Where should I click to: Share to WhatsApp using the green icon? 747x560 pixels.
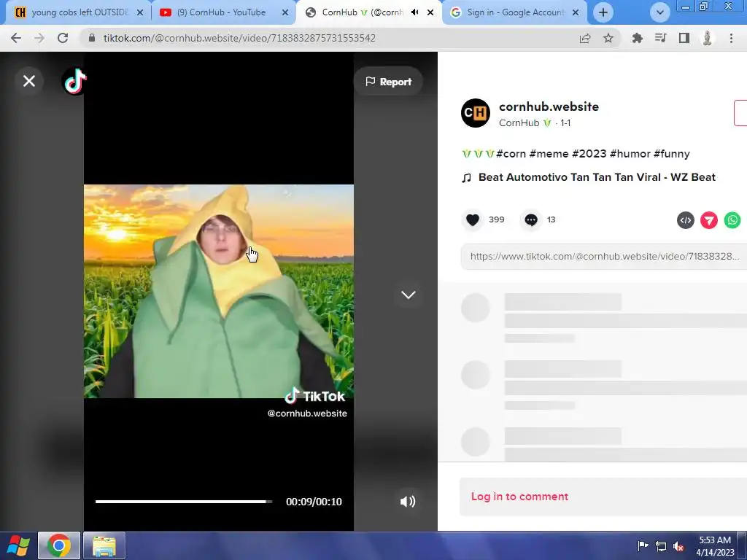732,220
